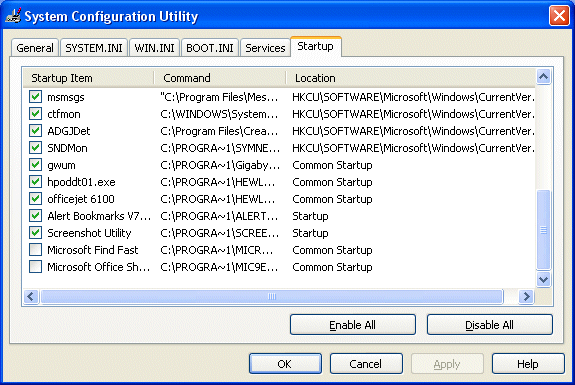Toggle the hpoddt01.exe checkbox
Image resolution: width=575 pixels, height=385 pixels.
36,182
